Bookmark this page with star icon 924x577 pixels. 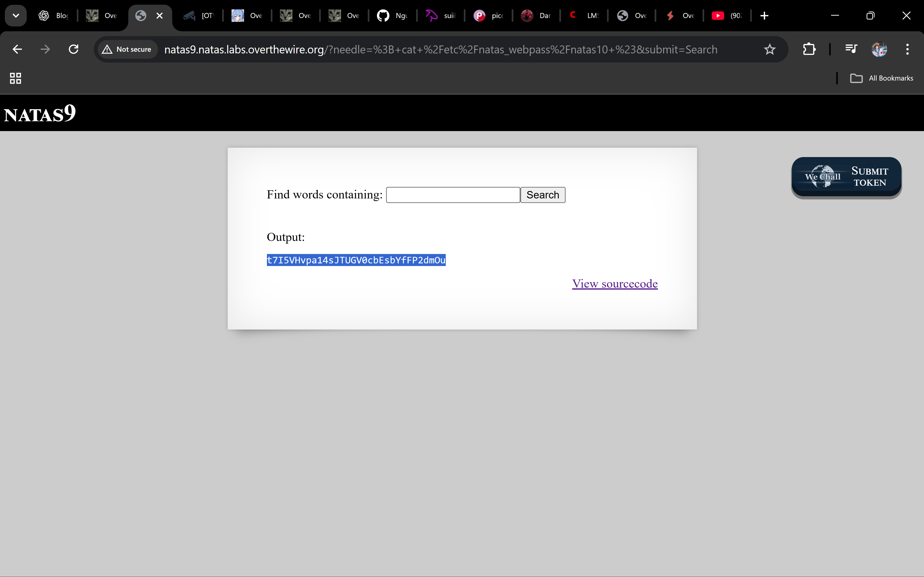point(769,49)
